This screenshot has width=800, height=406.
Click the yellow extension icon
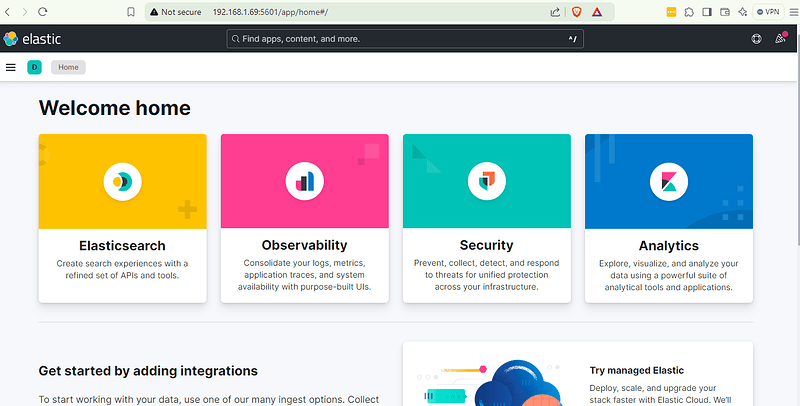(x=671, y=12)
